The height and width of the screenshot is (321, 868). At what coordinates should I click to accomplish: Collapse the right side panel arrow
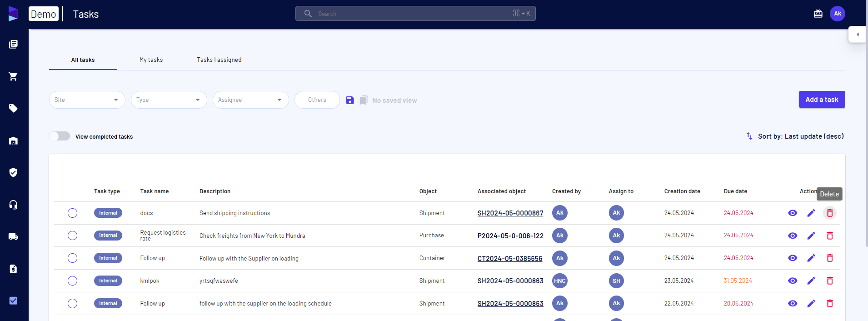click(858, 35)
